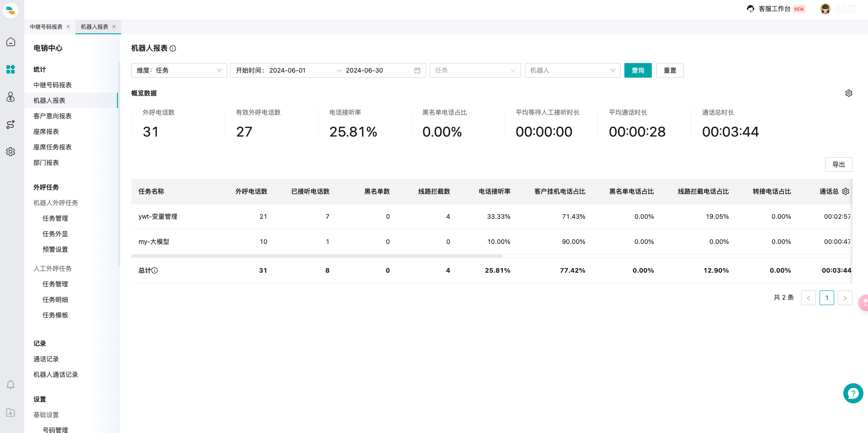This screenshot has height=433, width=868.
Task: Click the 共 2 条 total label
Action: (x=784, y=297)
